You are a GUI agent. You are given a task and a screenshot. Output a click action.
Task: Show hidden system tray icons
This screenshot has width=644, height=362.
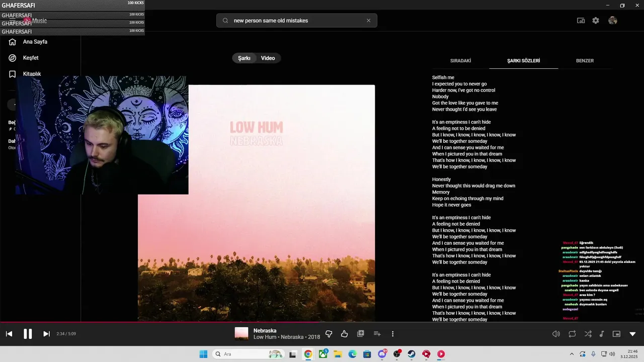(571, 354)
